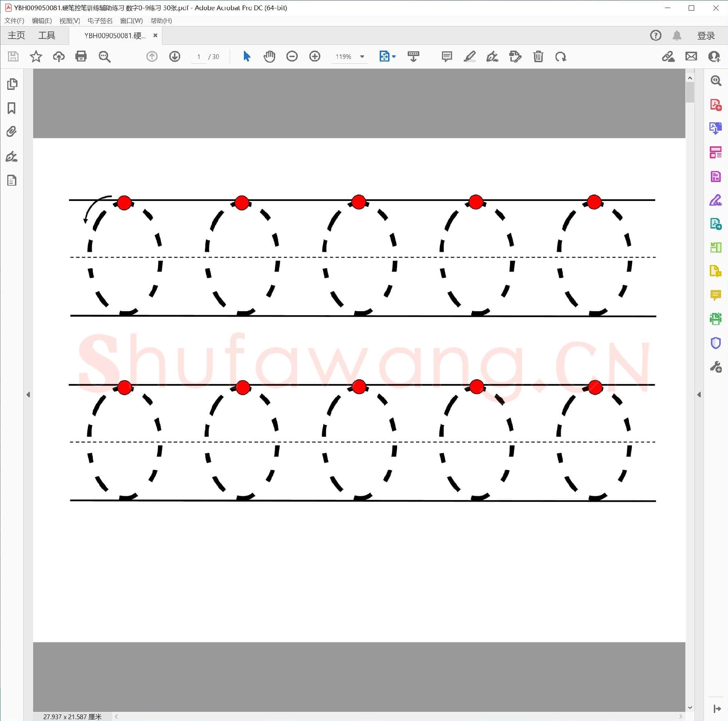728x721 pixels.
Task: Switch to the 工具 tab
Action: 47,35
